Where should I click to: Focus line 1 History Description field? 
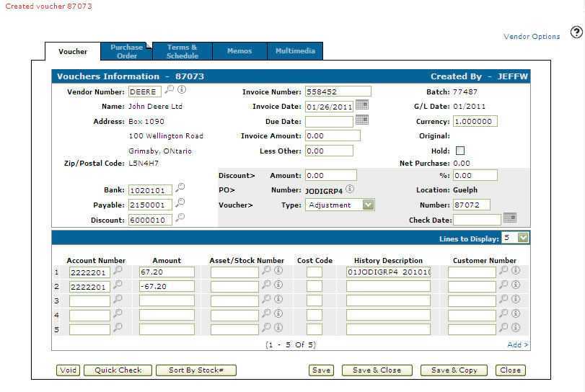pos(388,272)
